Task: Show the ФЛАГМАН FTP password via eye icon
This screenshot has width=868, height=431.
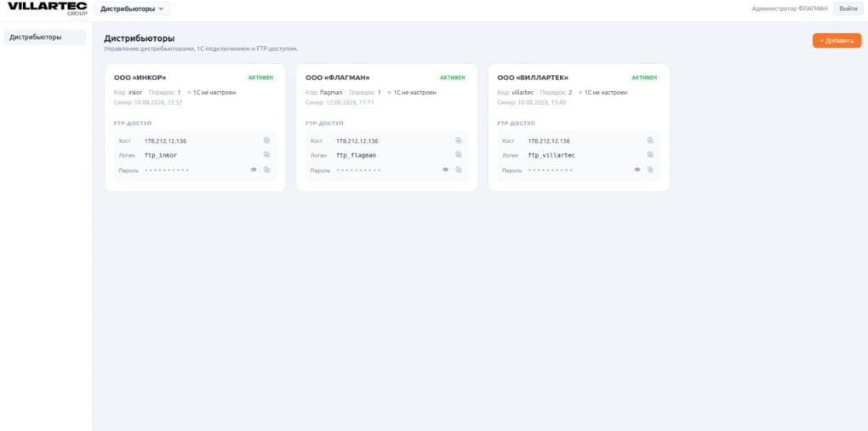Action: point(446,170)
